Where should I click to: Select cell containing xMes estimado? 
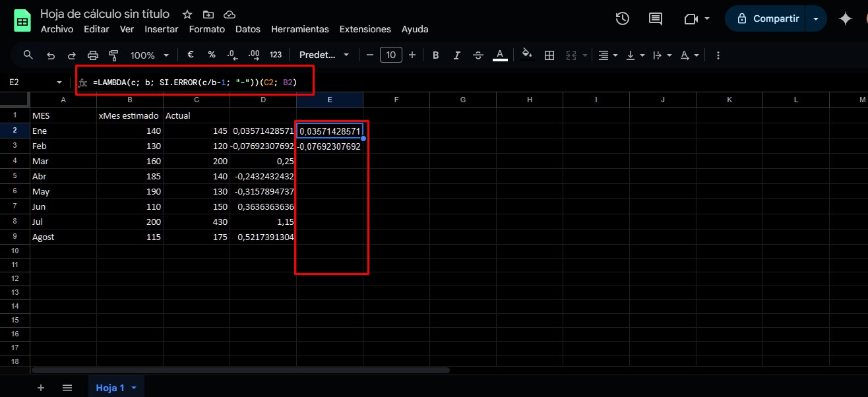(129, 115)
